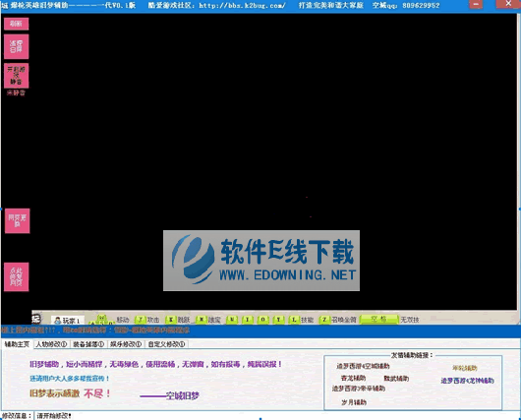Click the pink 点此修复 repair button

[17, 276]
